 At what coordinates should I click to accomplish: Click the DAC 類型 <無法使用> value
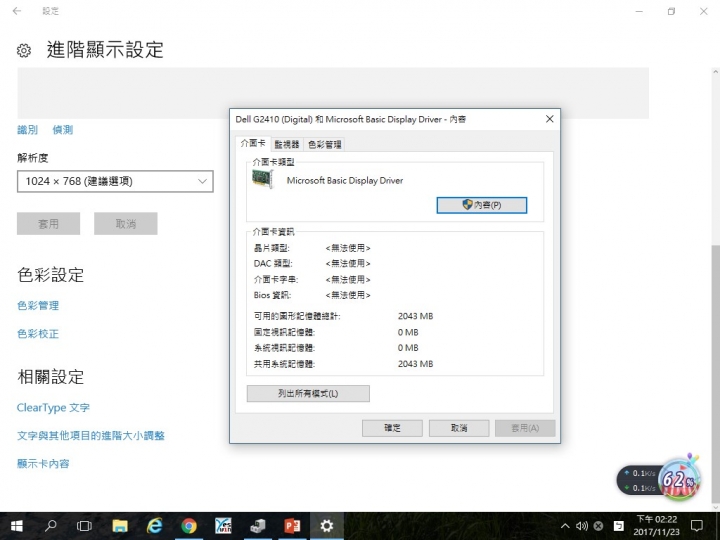[x=348, y=264]
